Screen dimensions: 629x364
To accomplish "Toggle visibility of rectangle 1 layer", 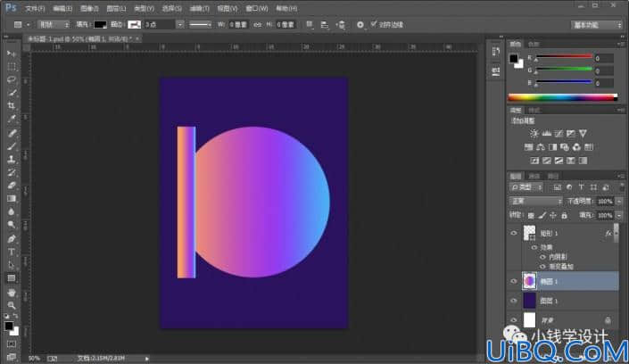I will [514, 233].
